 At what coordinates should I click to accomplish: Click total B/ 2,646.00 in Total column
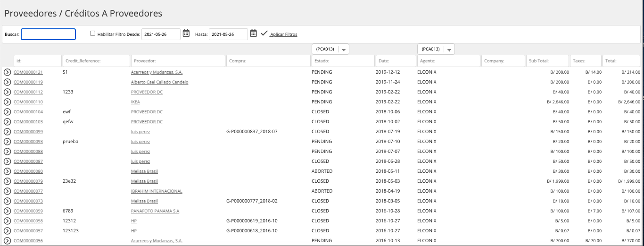(x=628, y=102)
